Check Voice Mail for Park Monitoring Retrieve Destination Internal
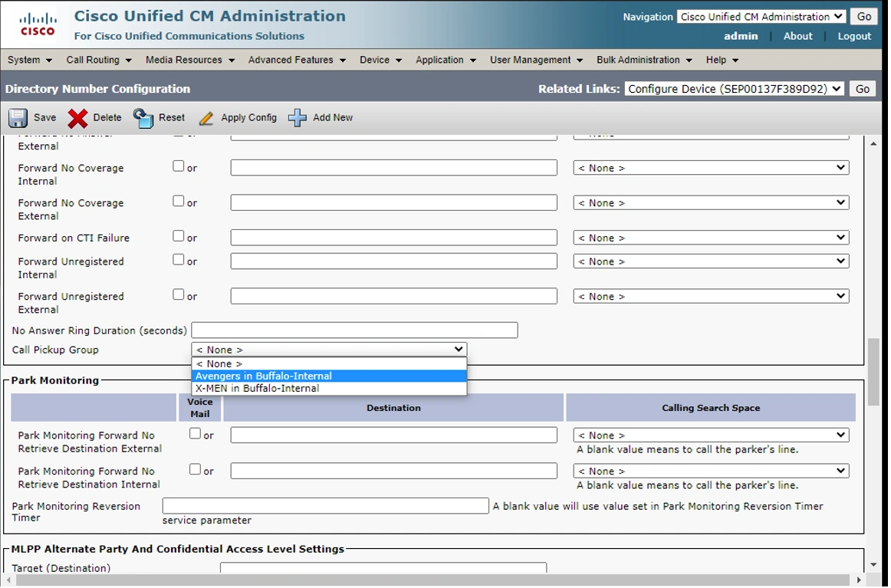 [x=195, y=469]
